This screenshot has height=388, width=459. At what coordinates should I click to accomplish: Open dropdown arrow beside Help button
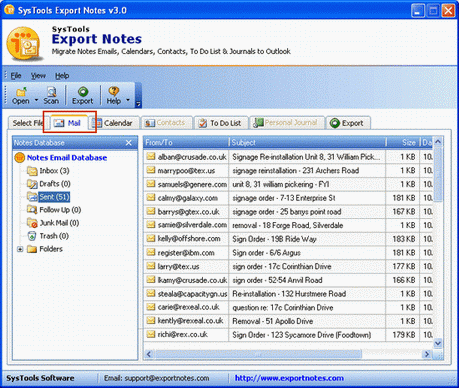point(128,100)
